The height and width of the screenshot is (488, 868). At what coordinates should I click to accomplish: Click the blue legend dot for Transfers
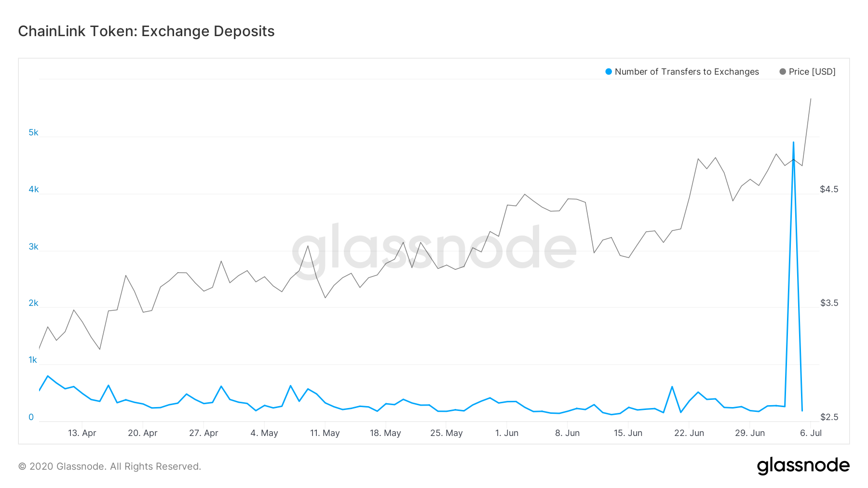(609, 72)
